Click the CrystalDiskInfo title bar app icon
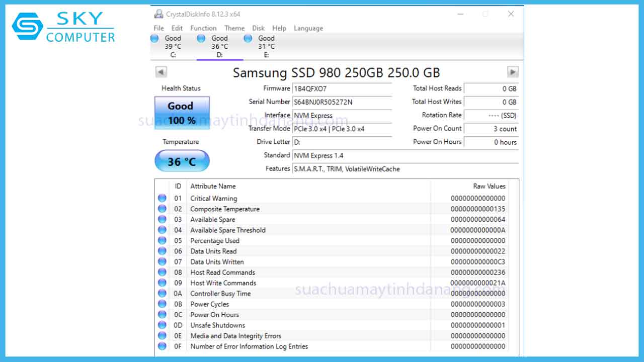This screenshot has height=362, width=644. [x=158, y=14]
